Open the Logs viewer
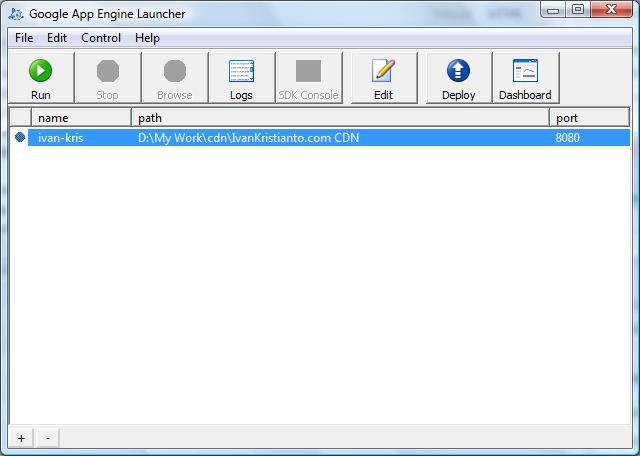This screenshot has width=640, height=456. [x=241, y=78]
